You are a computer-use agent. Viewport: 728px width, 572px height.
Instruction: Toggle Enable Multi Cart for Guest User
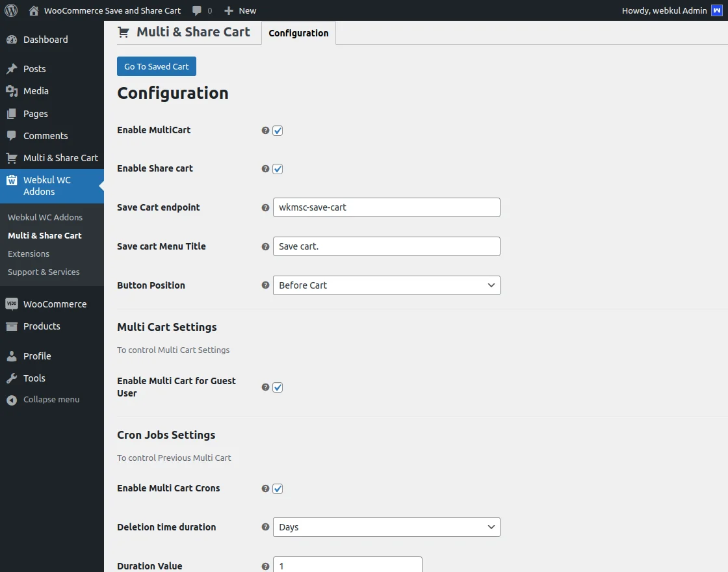[x=278, y=387]
